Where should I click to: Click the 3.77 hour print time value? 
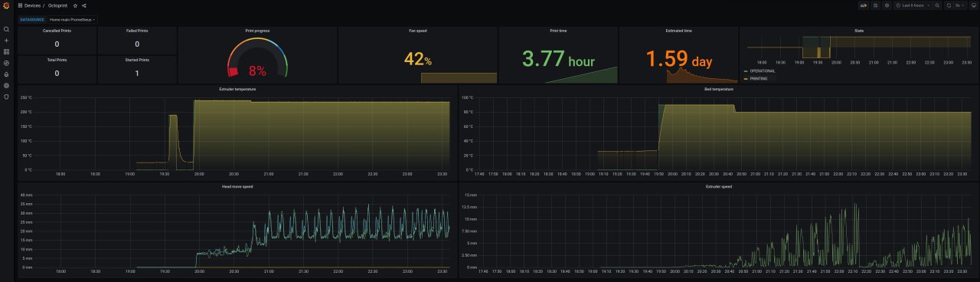tap(558, 58)
